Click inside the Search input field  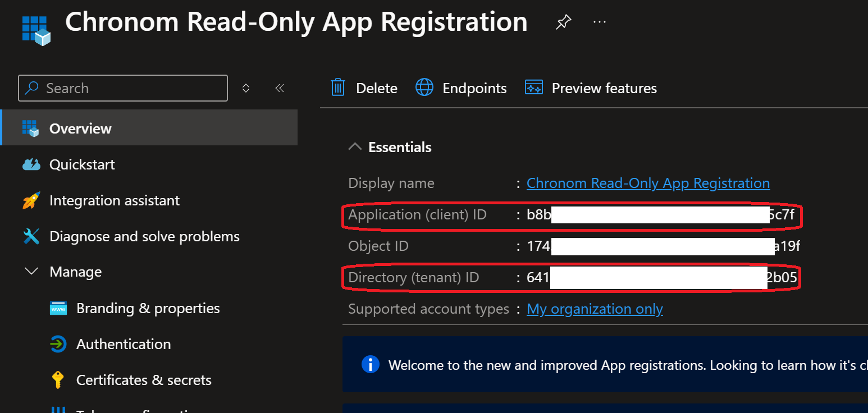[122, 88]
